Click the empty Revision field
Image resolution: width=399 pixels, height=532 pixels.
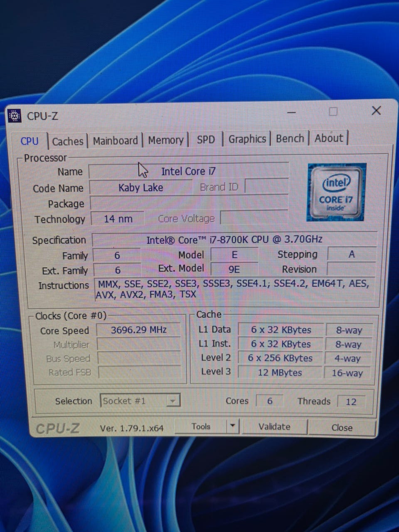click(x=352, y=269)
